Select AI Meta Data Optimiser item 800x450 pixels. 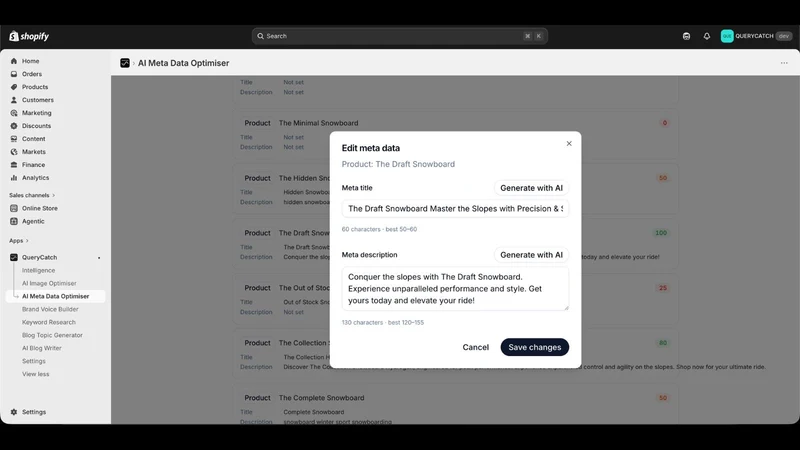point(55,296)
